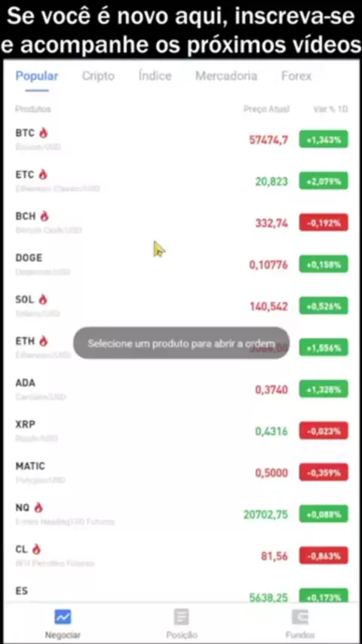362x644 pixels.
Task: Open the Negociar chart icon
Action: (63, 617)
